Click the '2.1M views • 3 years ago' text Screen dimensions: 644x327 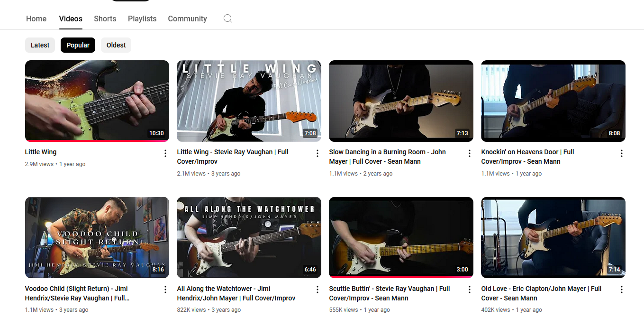coord(209,174)
